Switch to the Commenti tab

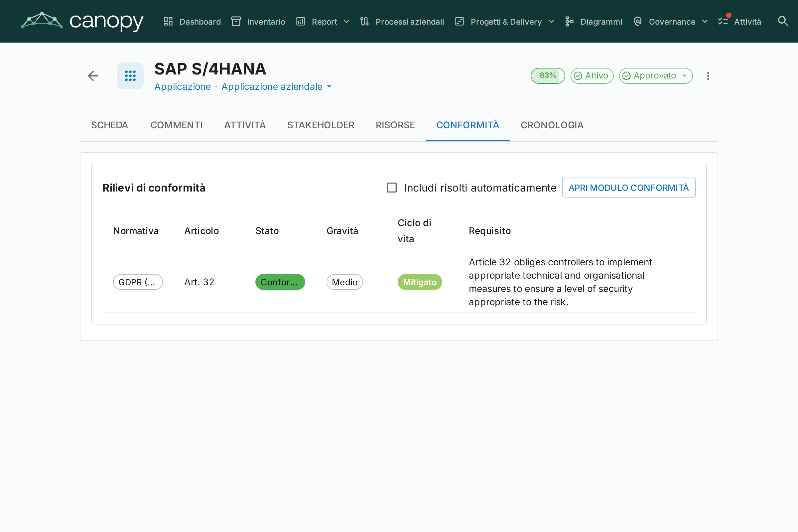[x=177, y=125]
